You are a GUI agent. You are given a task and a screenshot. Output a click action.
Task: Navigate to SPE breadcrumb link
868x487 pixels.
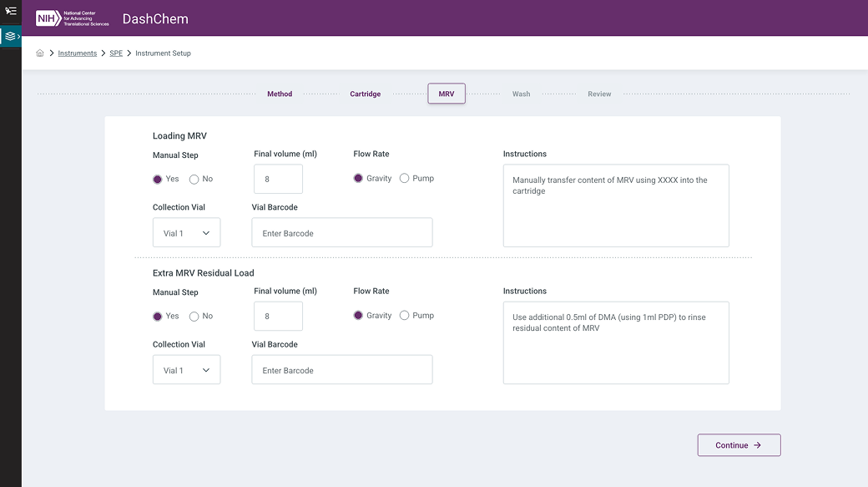click(116, 53)
